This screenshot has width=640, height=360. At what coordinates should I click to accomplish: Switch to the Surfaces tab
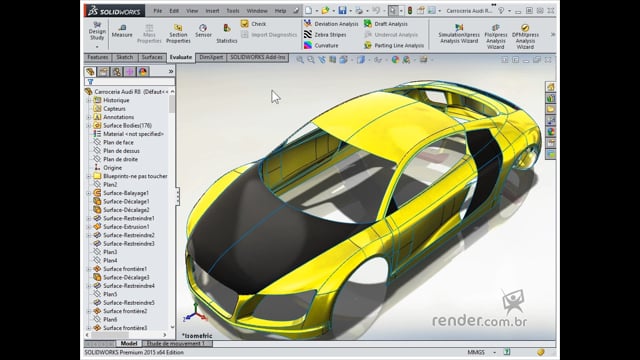point(152,58)
